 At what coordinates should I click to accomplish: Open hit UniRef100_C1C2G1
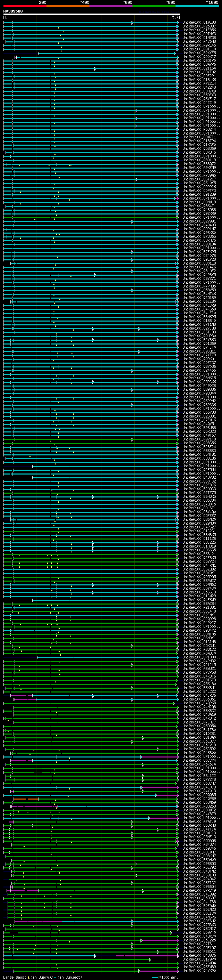(x=199, y=532)
